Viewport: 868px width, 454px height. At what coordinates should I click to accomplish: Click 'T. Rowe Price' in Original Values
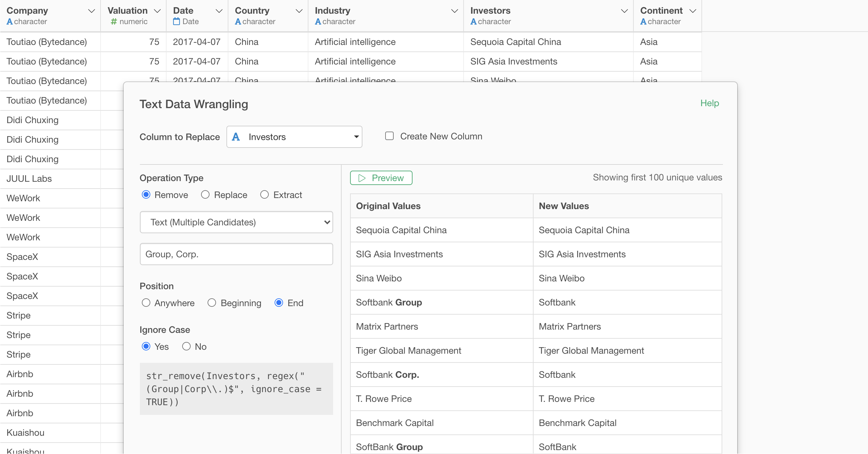[x=384, y=399]
